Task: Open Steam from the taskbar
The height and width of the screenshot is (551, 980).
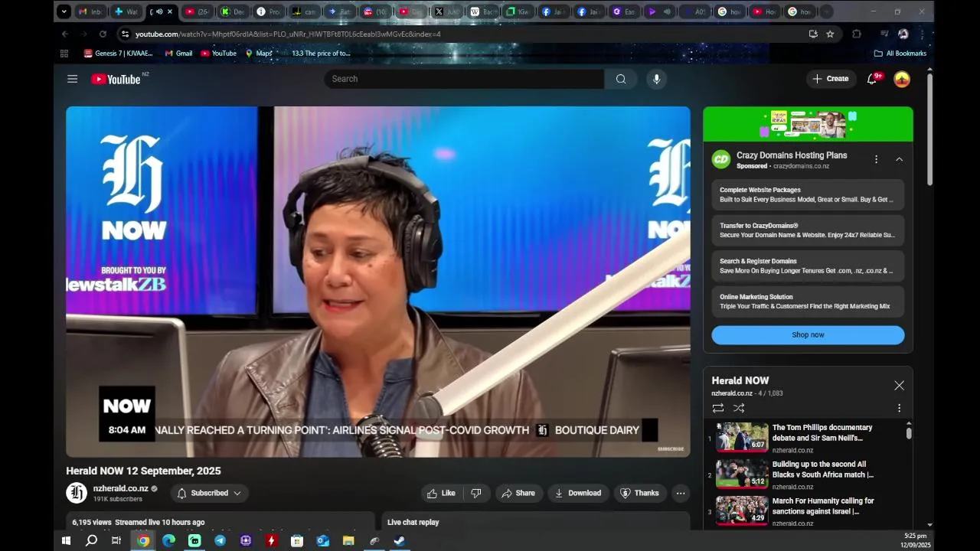Action: [400, 540]
